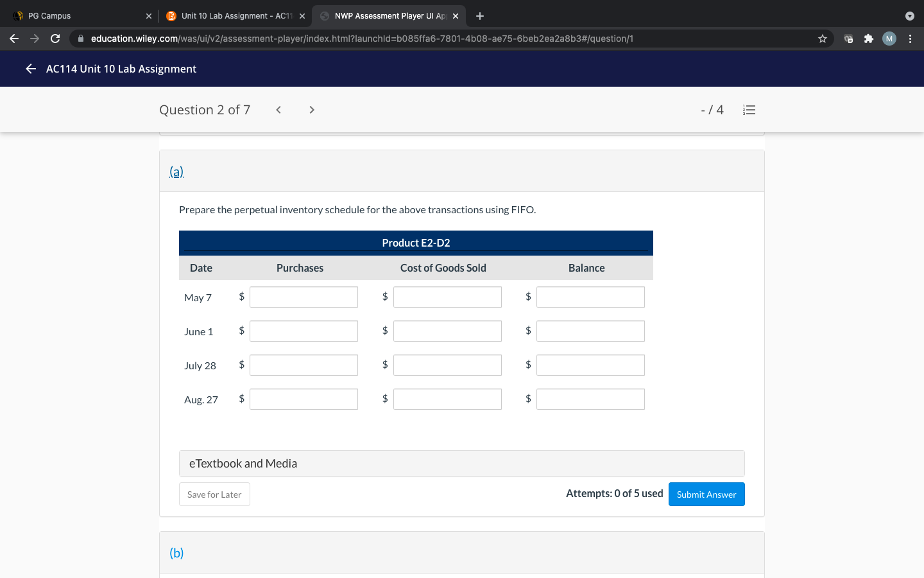Open the question list icon

click(749, 110)
